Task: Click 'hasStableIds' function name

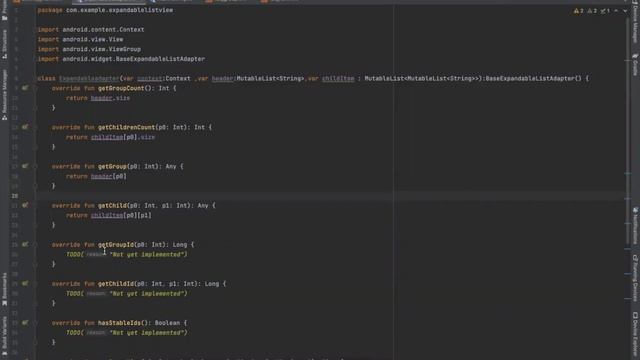Action: (119, 323)
